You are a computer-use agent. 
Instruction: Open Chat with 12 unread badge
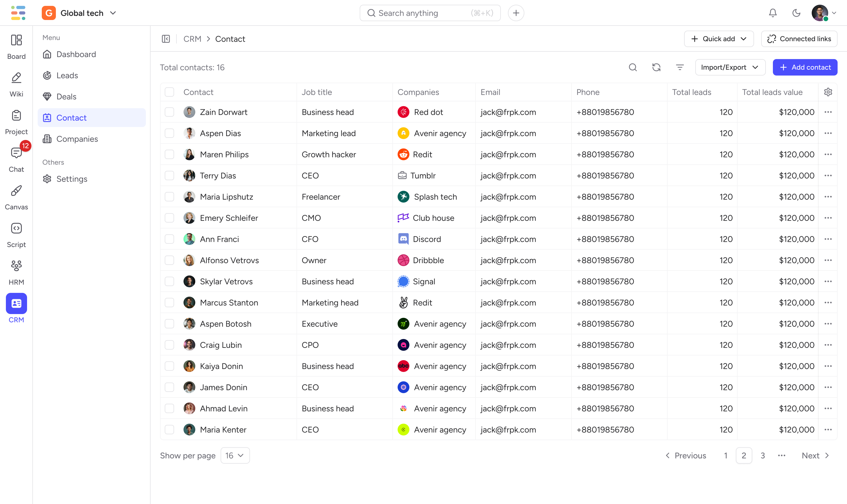tap(16, 160)
